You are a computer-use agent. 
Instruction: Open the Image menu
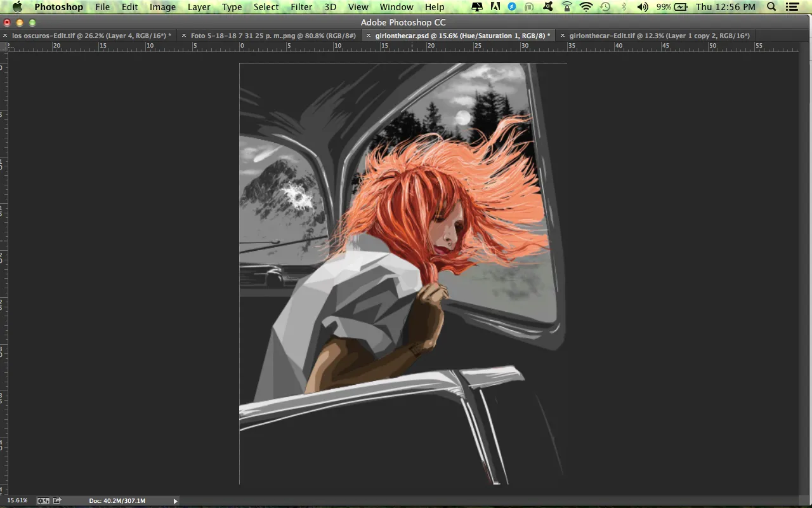(x=162, y=7)
